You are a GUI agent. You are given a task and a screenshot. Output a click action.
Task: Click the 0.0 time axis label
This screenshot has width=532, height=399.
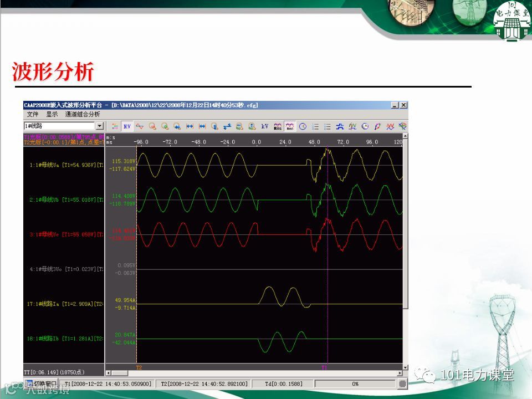(x=257, y=142)
